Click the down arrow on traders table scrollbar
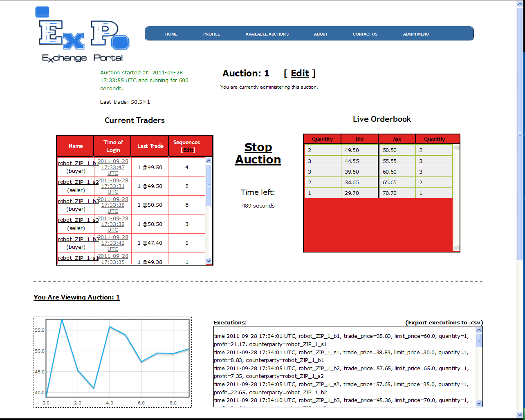Screen dimensions: 525x420 coord(209,261)
